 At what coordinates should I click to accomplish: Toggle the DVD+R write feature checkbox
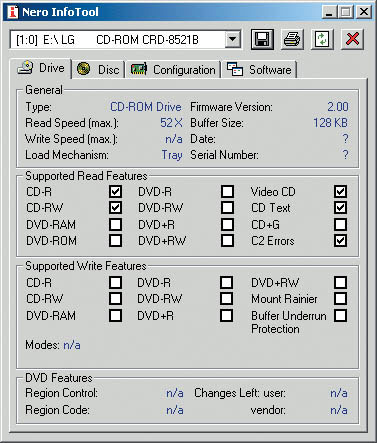point(227,315)
